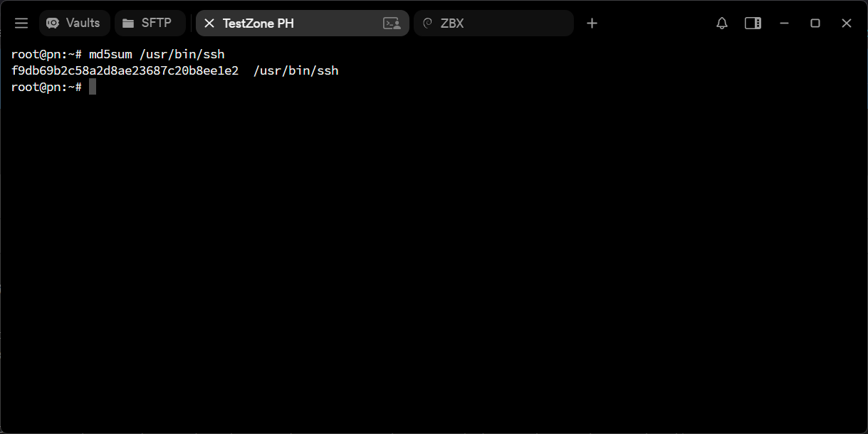The image size is (868, 434).
Task: Click the terminal cursor at the prompt
Action: tap(93, 87)
